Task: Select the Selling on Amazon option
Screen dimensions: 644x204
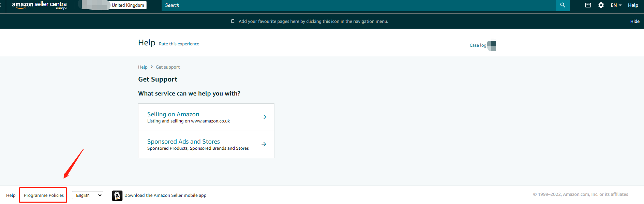Action: 206,117
